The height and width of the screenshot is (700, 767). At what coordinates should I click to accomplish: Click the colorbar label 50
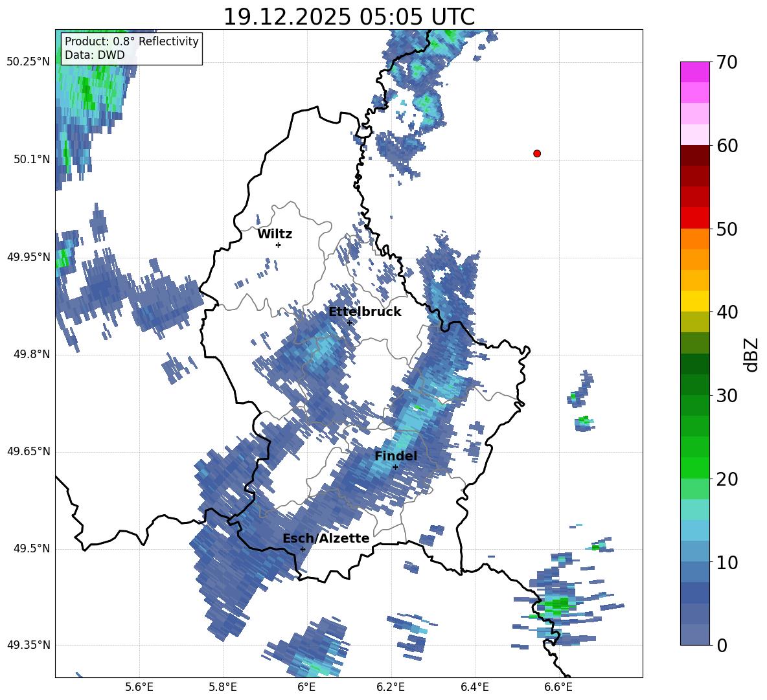click(x=727, y=229)
